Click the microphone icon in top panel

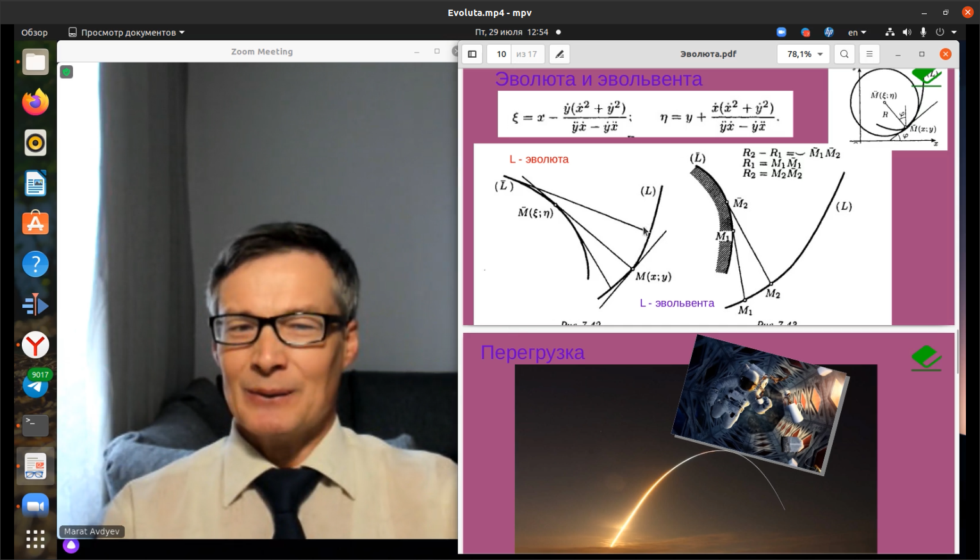[923, 32]
